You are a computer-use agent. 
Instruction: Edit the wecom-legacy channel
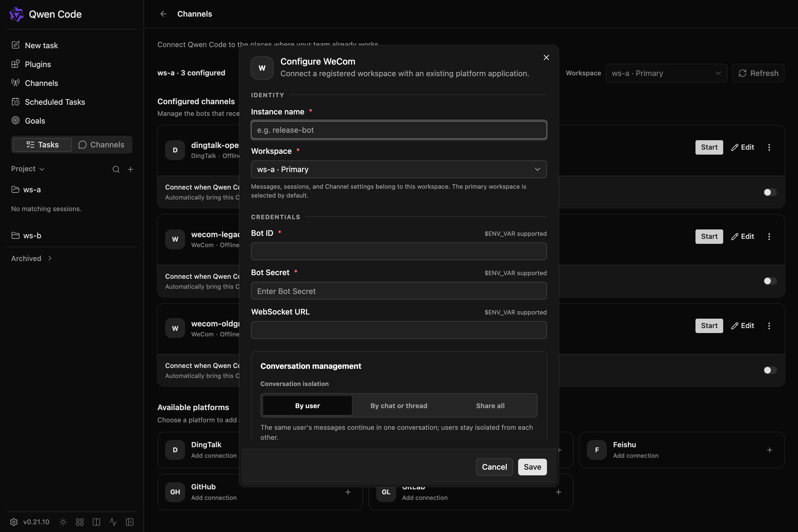(x=742, y=236)
